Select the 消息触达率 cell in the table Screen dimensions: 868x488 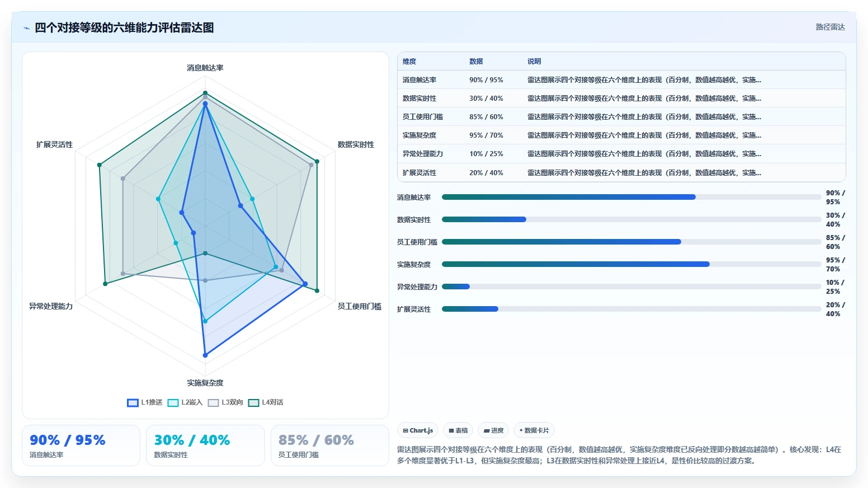(419, 80)
